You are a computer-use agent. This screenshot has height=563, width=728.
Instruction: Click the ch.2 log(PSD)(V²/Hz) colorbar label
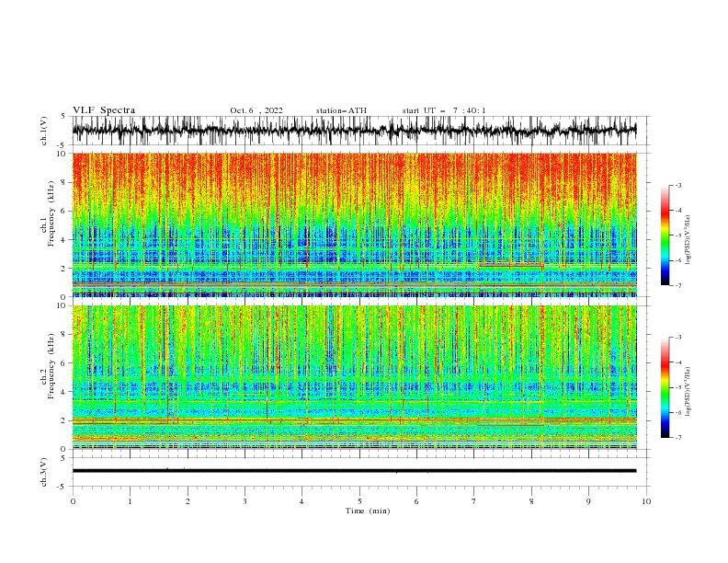(x=688, y=392)
